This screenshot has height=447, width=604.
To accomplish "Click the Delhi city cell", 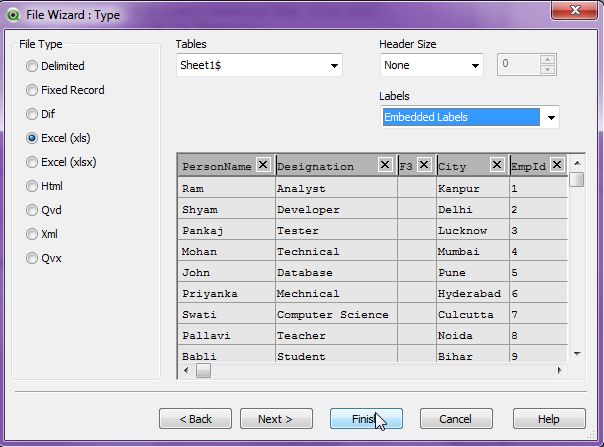I will (x=473, y=210).
